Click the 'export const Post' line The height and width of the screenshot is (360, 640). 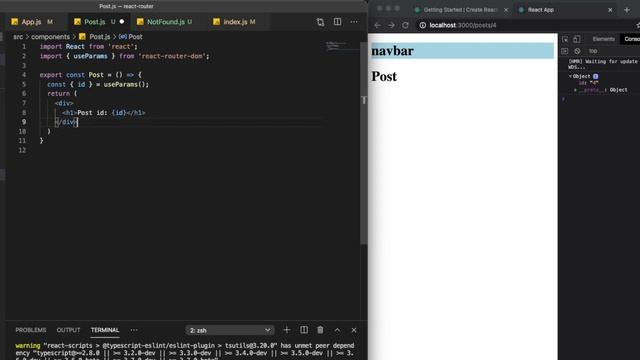91,75
